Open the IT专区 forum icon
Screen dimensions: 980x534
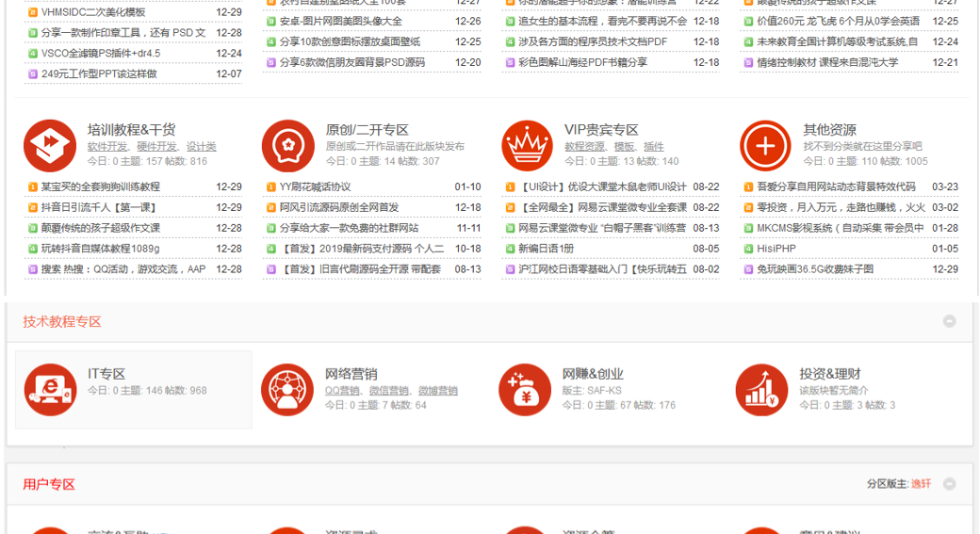coord(50,389)
